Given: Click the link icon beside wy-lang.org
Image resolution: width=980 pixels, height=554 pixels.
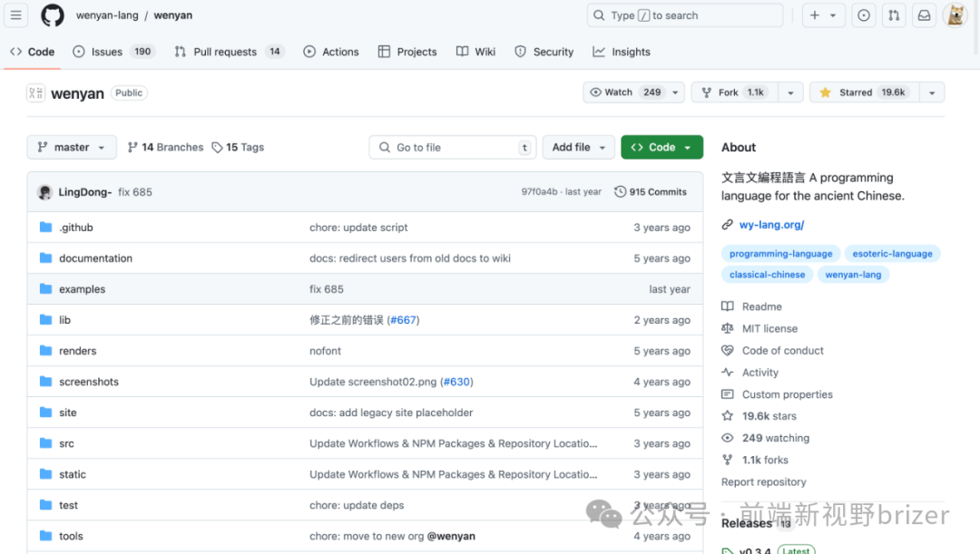Looking at the screenshot, I should point(727,225).
